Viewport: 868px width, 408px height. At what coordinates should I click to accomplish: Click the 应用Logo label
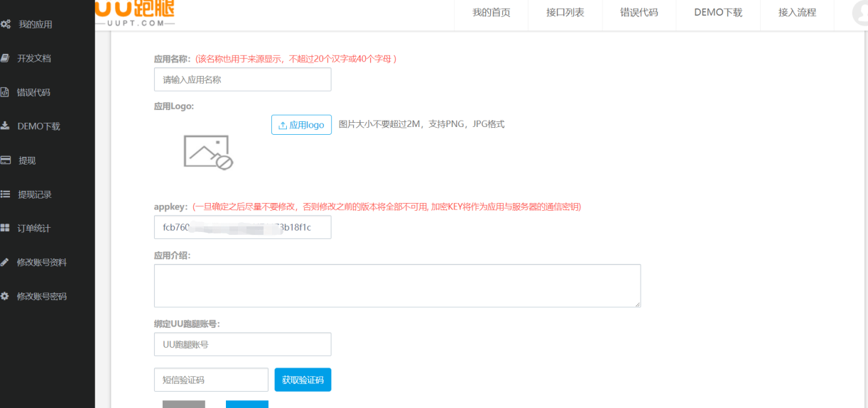click(174, 106)
